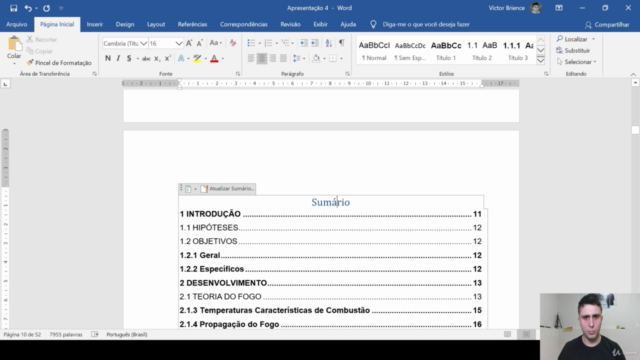This screenshot has width=640, height=360.
Task: Collapse the ribbon arrow
Action: [633, 74]
